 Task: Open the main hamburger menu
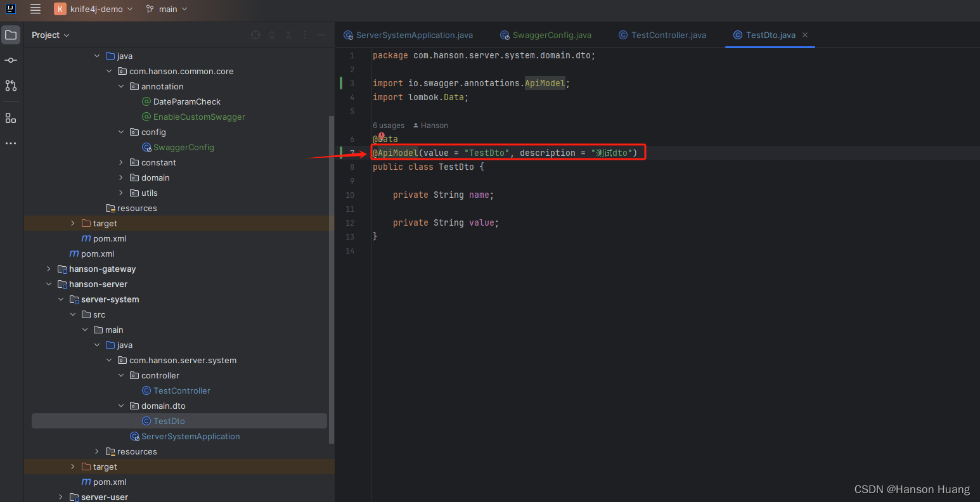35,9
